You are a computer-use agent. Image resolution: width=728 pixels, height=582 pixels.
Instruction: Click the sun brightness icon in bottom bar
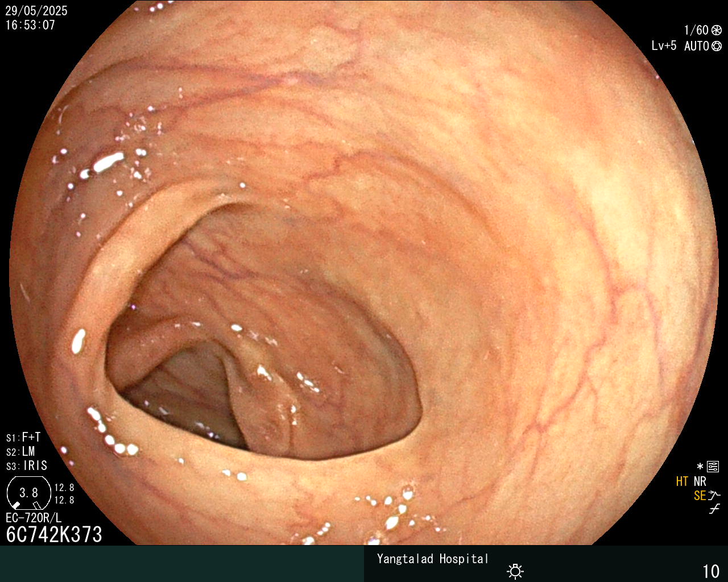pos(515,571)
